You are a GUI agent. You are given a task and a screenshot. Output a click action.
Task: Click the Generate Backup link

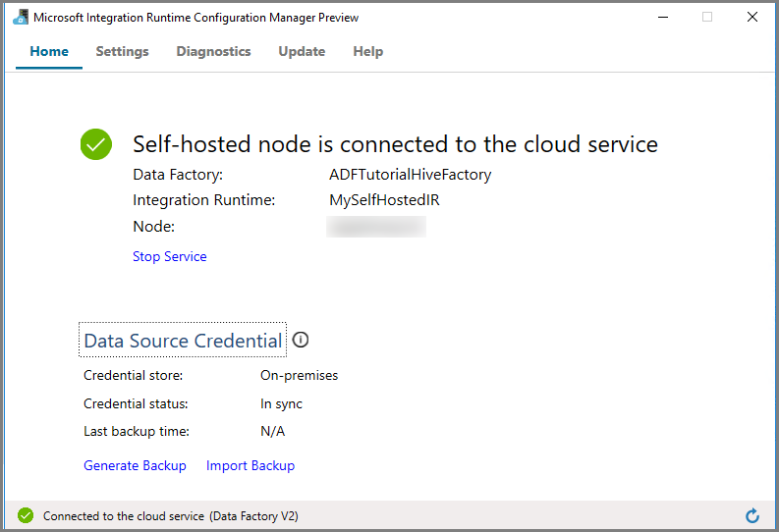pyautogui.click(x=135, y=465)
